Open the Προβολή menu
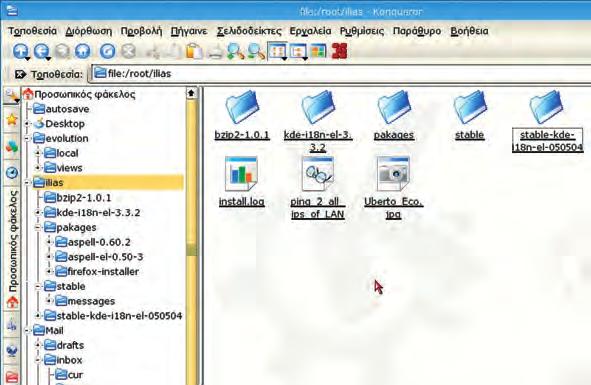The height and width of the screenshot is (385, 591). [141, 31]
